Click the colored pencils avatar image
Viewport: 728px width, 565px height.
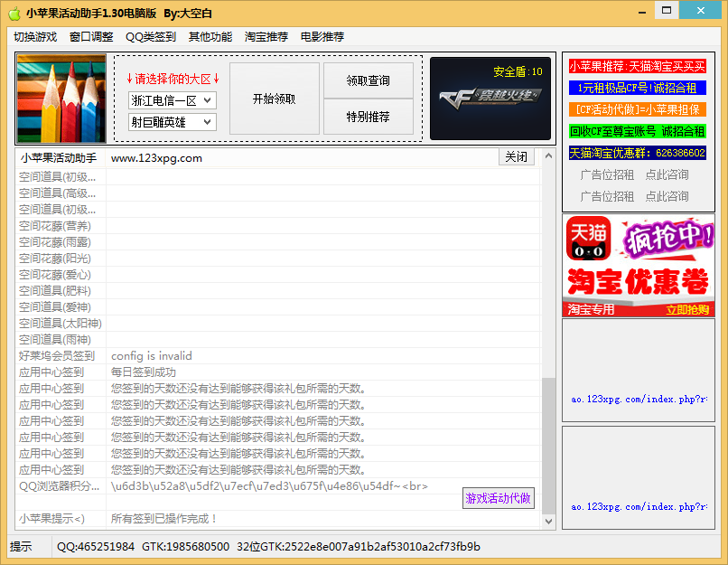pyautogui.click(x=61, y=99)
